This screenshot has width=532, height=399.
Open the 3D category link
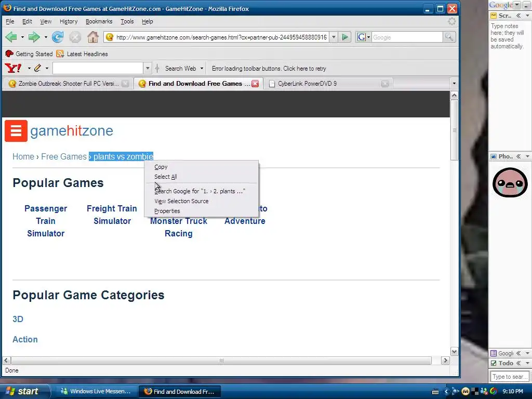pos(18,320)
